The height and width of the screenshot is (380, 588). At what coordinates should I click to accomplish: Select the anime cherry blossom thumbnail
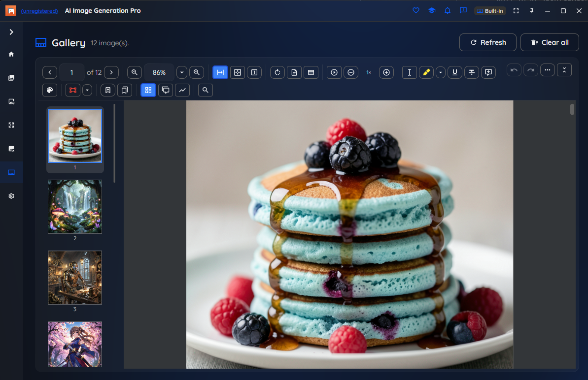[75, 344]
